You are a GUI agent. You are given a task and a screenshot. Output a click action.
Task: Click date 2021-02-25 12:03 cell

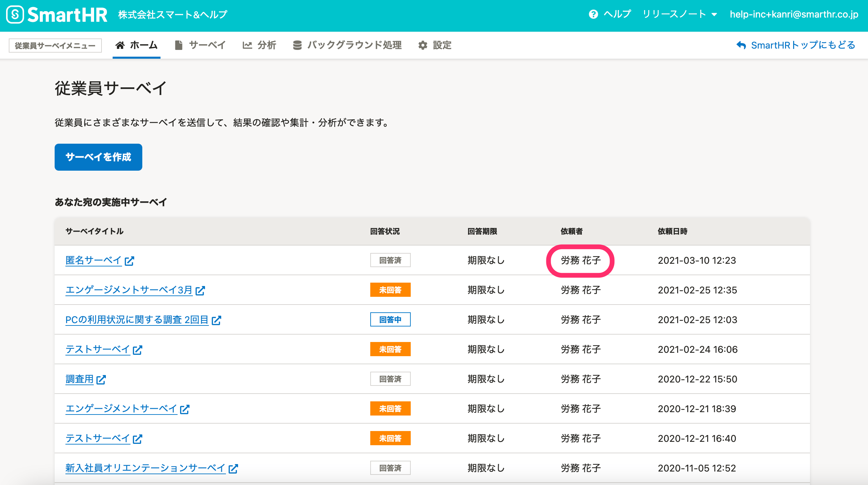(697, 319)
